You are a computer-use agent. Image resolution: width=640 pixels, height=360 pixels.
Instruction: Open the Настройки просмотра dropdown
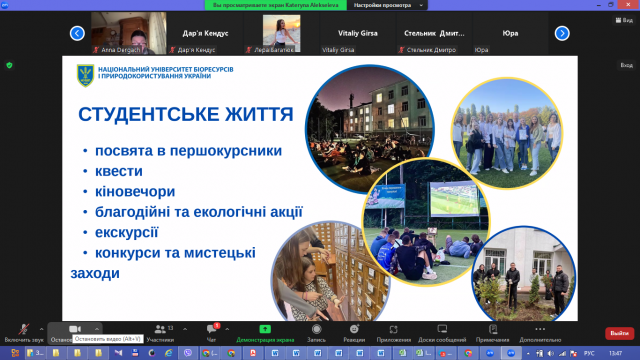click(387, 5)
